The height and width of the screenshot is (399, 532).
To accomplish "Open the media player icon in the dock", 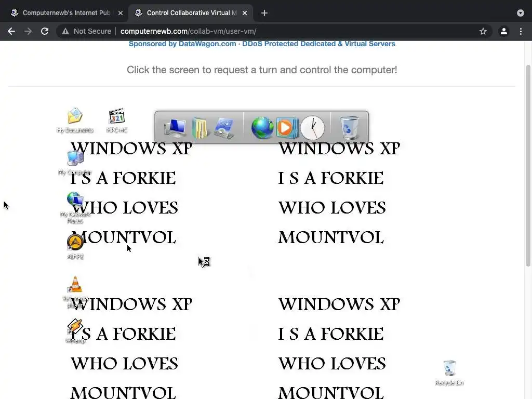I will 287,128.
